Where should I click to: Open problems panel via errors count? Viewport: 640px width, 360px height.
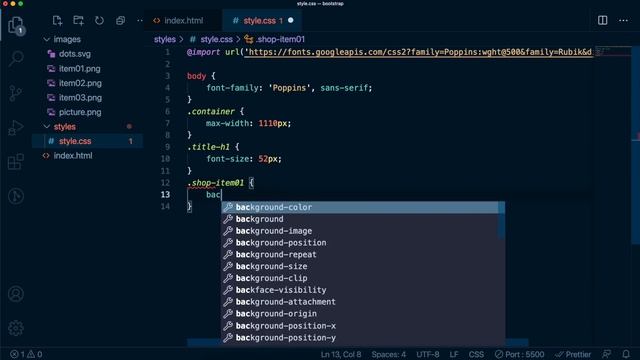[17, 354]
